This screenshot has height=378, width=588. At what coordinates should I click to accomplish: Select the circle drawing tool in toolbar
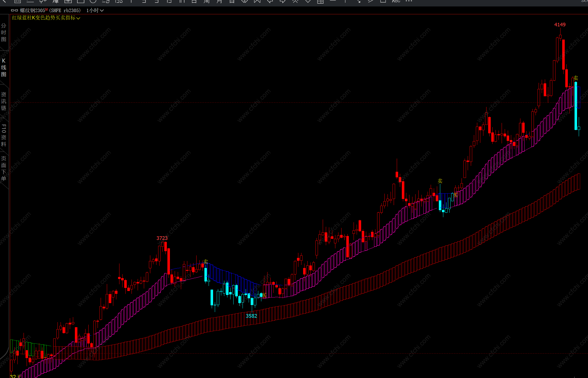[93, 1]
